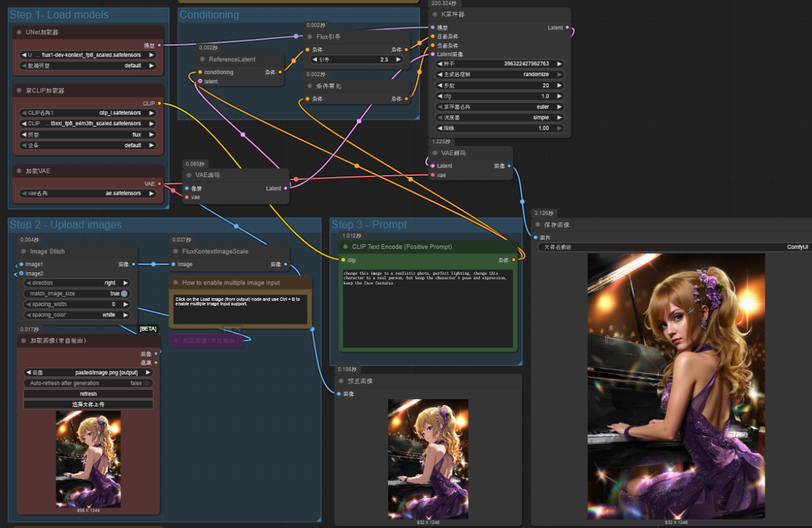Increase spacing_width with right arrow
812x528 pixels.
(126, 304)
